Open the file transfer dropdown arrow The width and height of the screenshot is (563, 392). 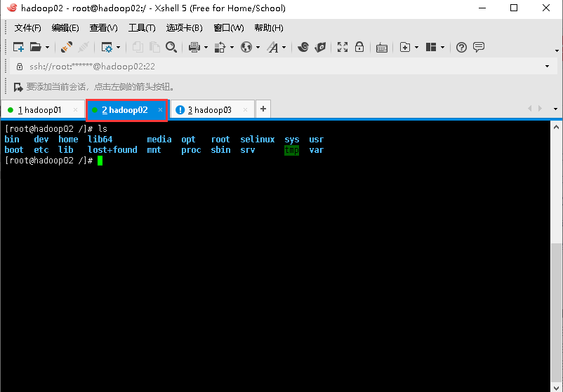(x=232, y=48)
